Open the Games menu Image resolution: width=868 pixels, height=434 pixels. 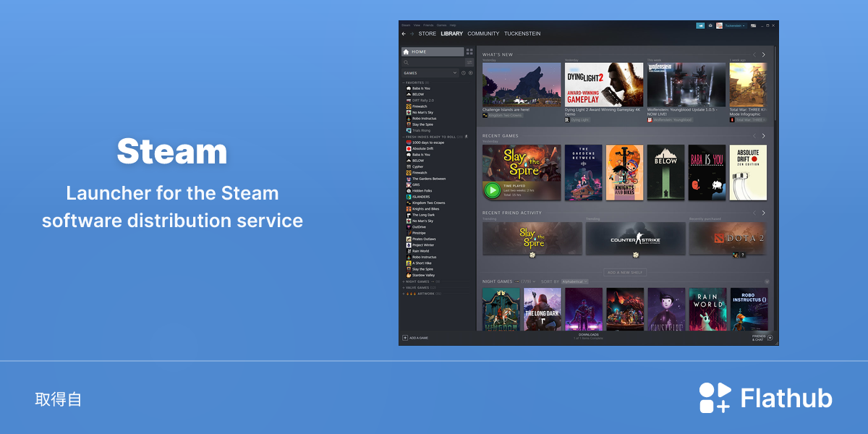click(441, 25)
